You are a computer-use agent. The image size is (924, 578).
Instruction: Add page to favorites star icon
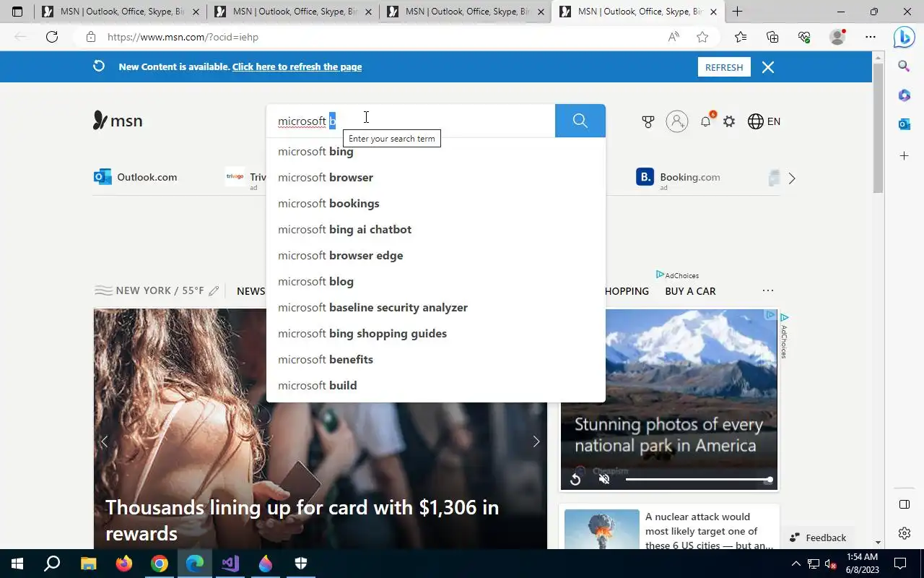pos(702,37)
